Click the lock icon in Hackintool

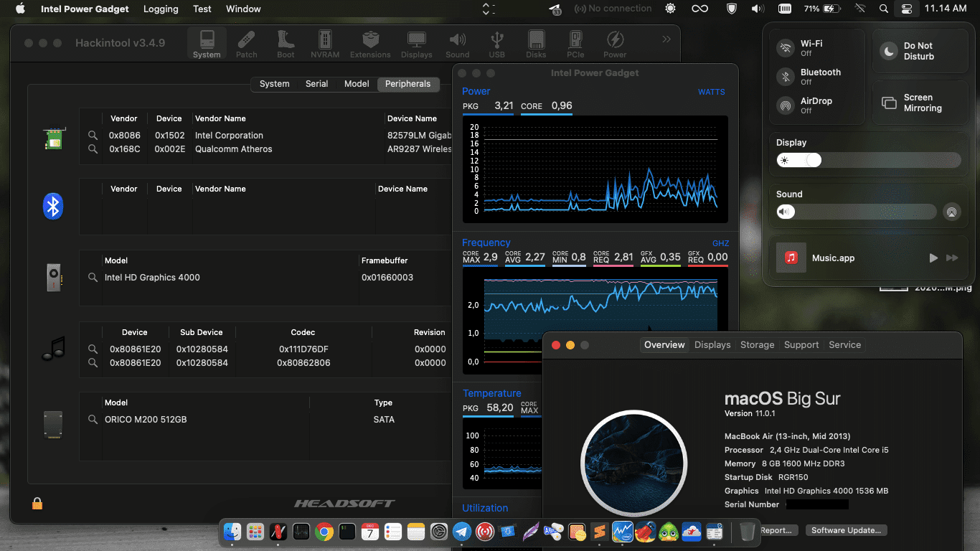37,504
